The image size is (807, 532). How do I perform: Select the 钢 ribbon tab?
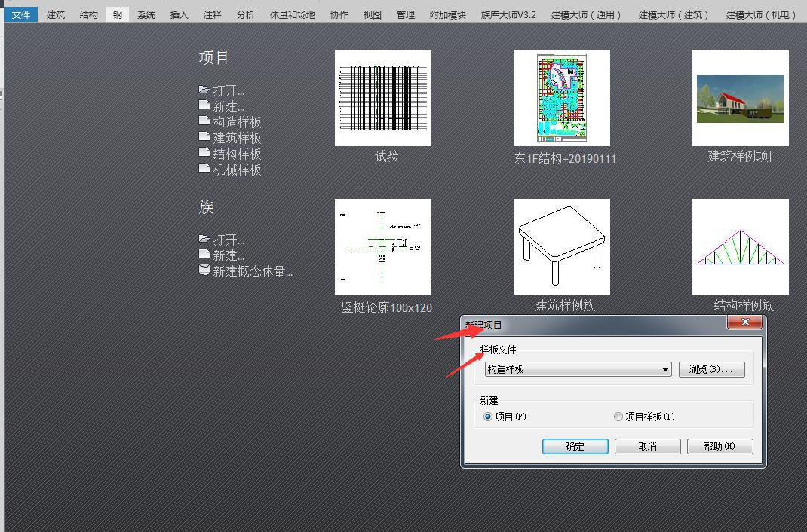pos(118,14)
